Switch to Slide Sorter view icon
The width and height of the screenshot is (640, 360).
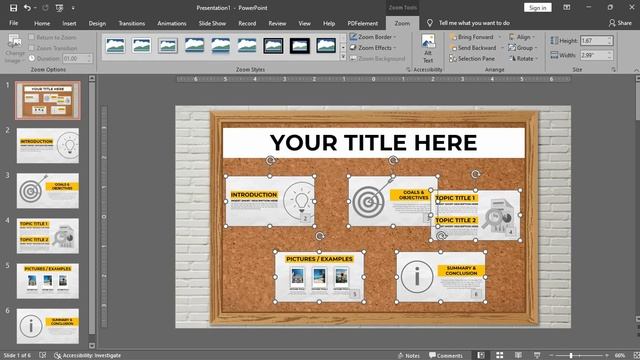click(x=500, y=356)
